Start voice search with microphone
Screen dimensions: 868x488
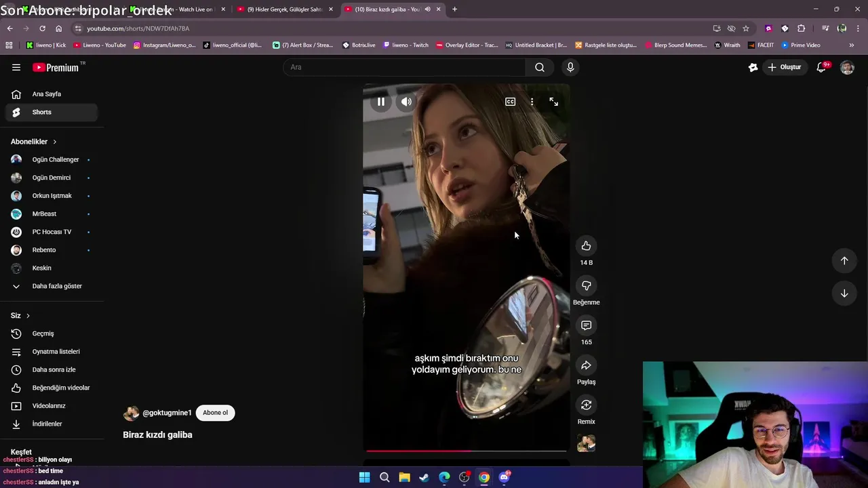click(x=570, y=67)
